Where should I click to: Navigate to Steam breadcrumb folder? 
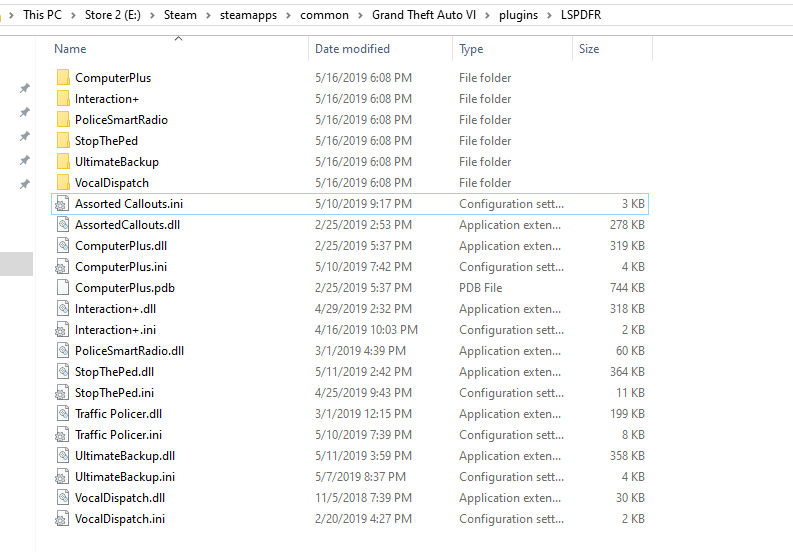point(180,15)
